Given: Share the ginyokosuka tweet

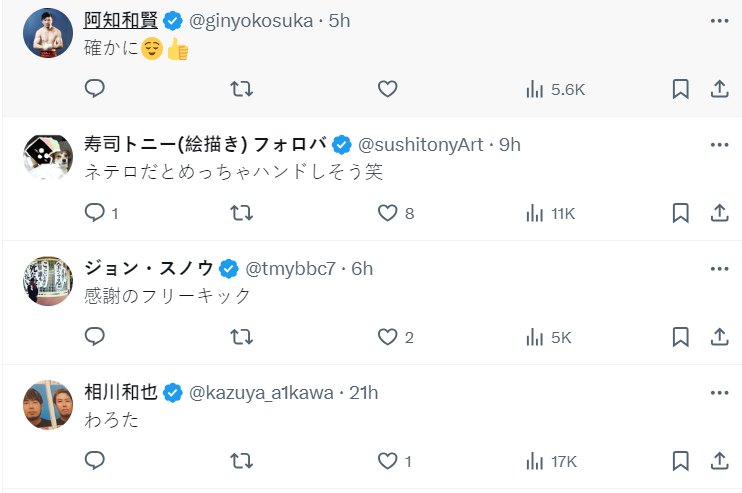Looking at the screenshot, I should [x=718, y=89].
